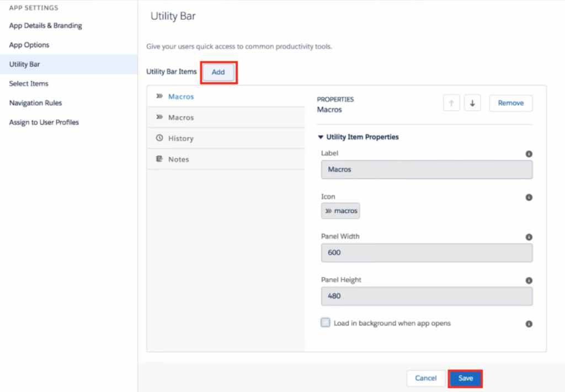Open App Details & Branding settings
This screenshot has height=392, width=565.
tap(45, 25)
